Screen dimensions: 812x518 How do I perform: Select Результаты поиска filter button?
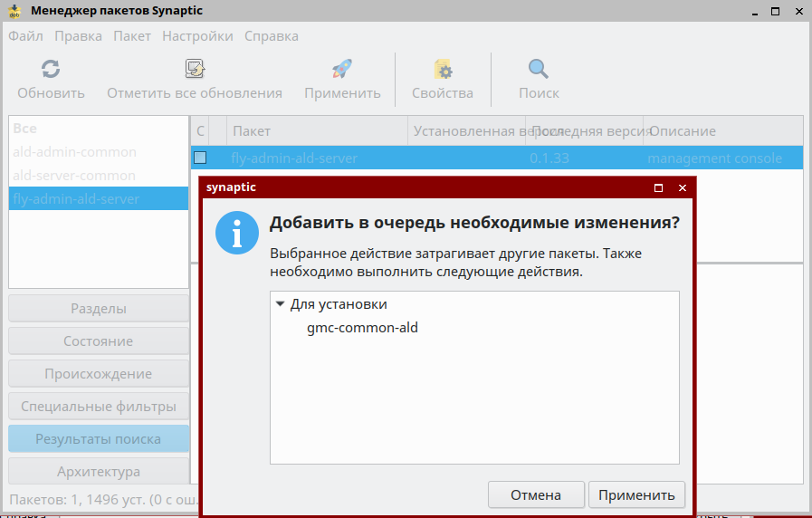click(x=99, y=439)
